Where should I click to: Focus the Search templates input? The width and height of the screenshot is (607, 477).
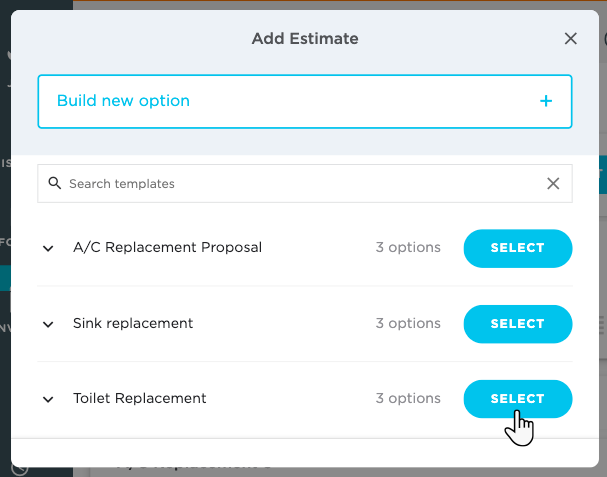[300, 184]
